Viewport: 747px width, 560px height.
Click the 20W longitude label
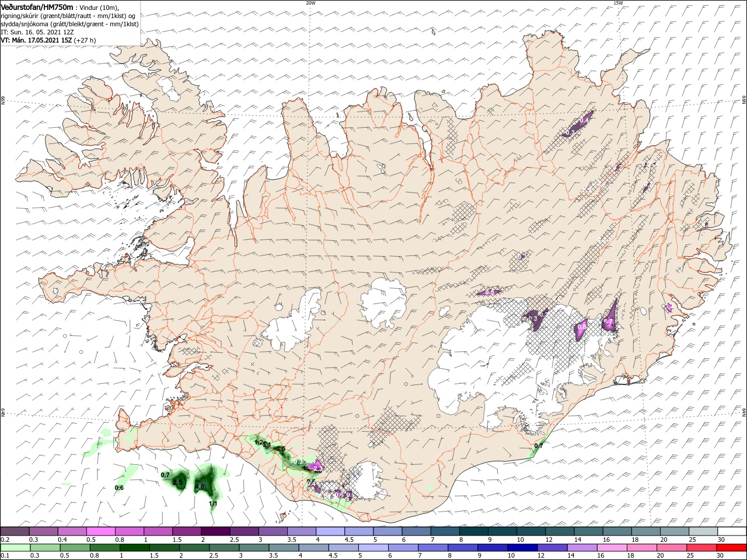pyautogui.click(x=310, y=3)
